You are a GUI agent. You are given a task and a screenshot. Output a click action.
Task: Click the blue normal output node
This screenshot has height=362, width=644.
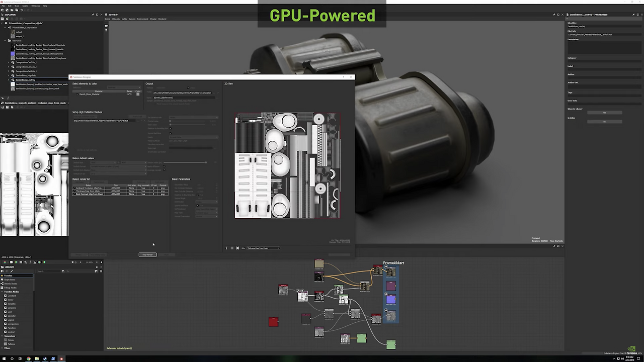(x=391, y=300)
